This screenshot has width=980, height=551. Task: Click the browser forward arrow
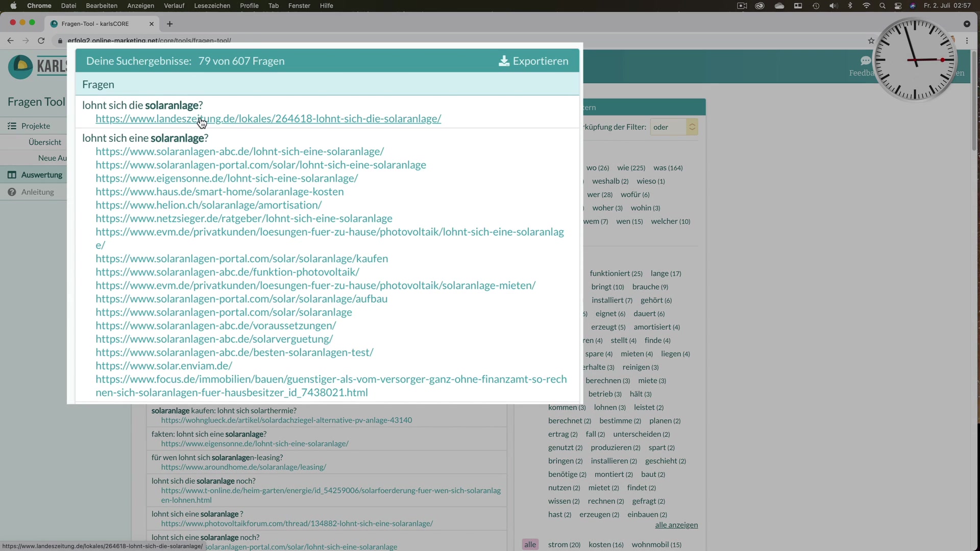click(x=26, y=40)
